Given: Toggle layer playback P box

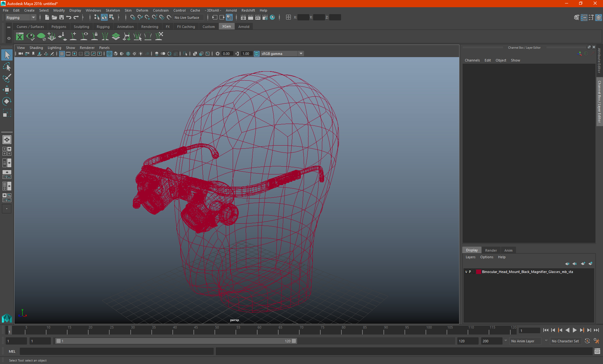Looking at the screenshot, I should point(470,272).
